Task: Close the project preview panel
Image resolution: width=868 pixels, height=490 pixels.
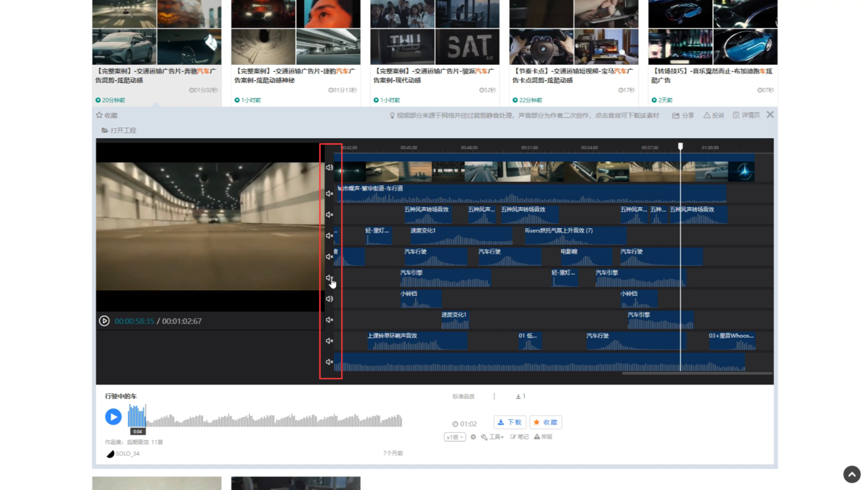Action: [x=770, y=114]
